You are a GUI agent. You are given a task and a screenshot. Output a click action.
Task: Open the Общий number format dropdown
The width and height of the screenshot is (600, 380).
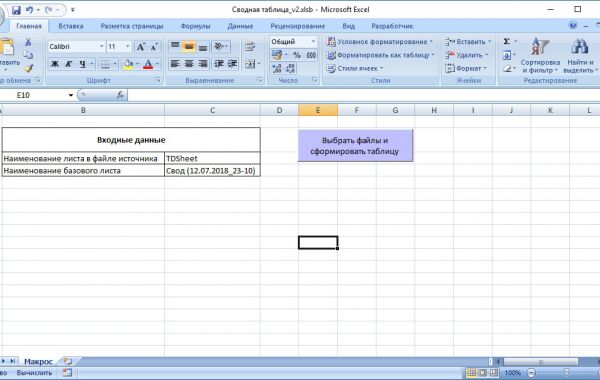tap(313, 42)
